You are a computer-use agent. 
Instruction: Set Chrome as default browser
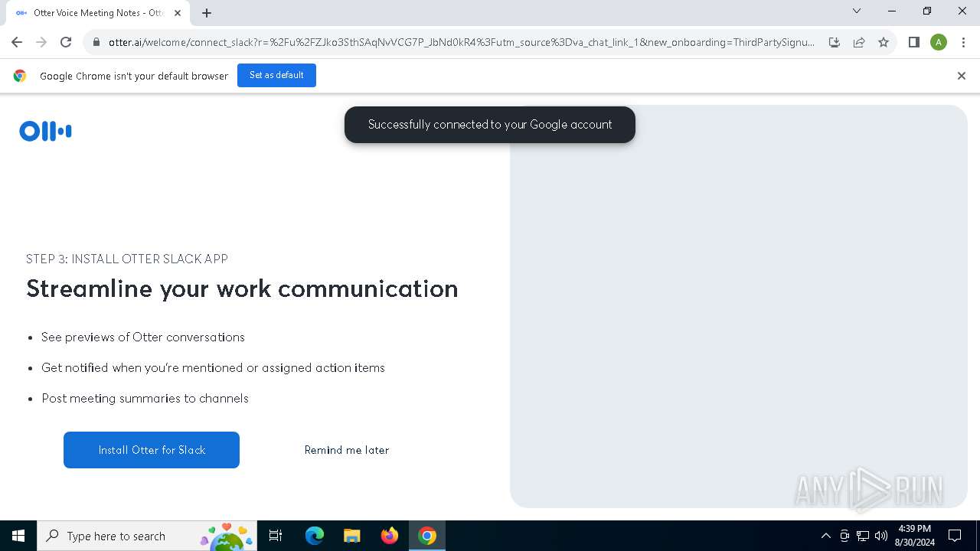pos(276,75)
